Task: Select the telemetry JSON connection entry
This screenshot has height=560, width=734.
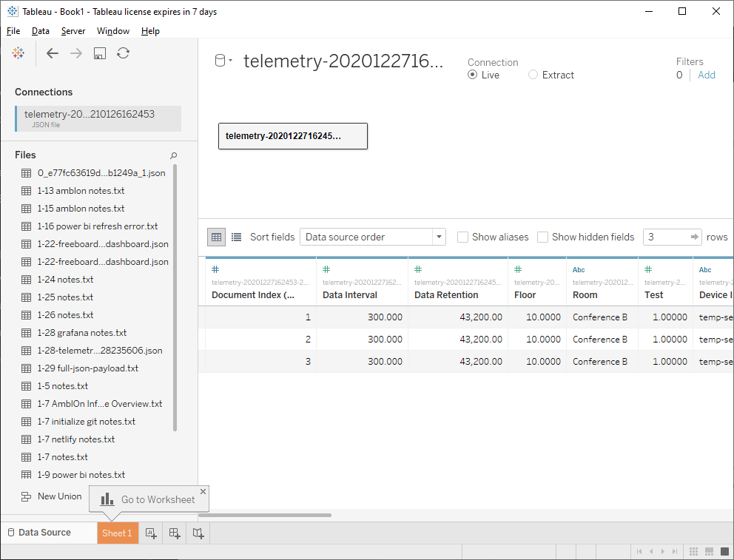Action: (x=98, y=118)
